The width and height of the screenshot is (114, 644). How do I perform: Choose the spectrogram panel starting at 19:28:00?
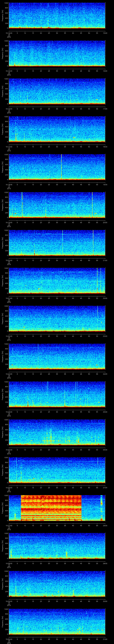pyautogui.click(x=57, y=546)
